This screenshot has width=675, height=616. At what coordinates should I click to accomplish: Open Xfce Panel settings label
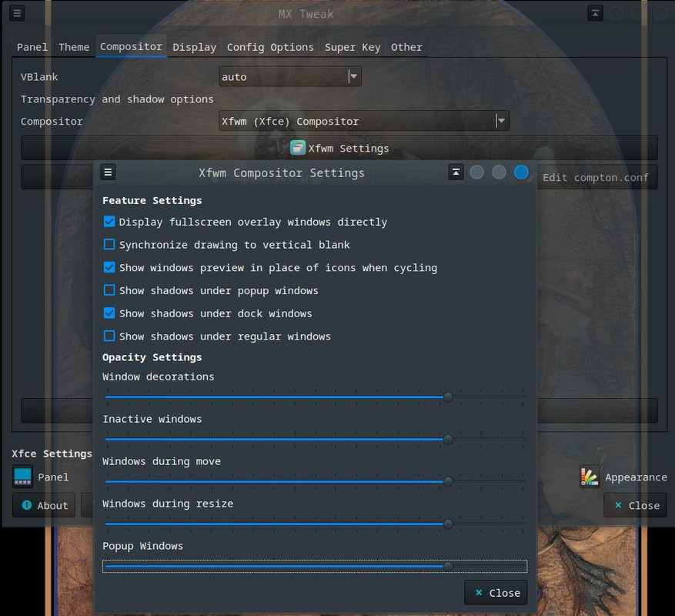click(x=53, y=477)
